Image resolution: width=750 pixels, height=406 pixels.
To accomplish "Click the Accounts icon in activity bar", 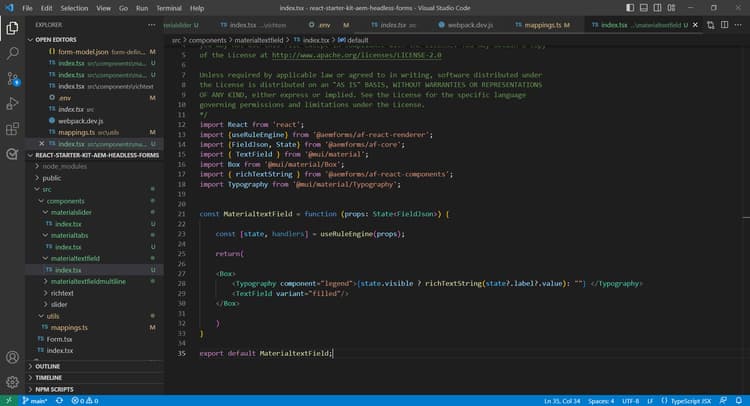I will tap(13, 356).
